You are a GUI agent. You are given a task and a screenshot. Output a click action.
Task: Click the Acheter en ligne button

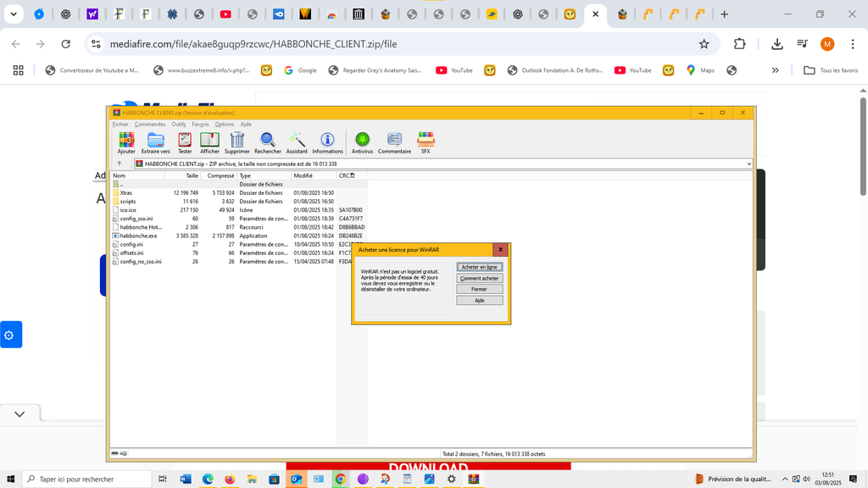pos(480,267)
